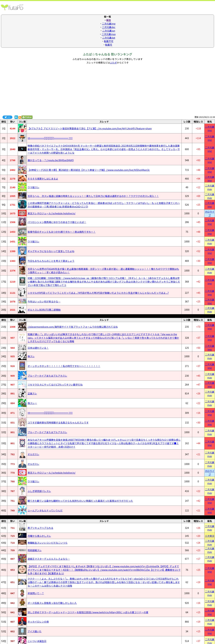The image size is (215, 644).
Task: Open コワすぎ最終章 thread link
Action: pos(58,422)
